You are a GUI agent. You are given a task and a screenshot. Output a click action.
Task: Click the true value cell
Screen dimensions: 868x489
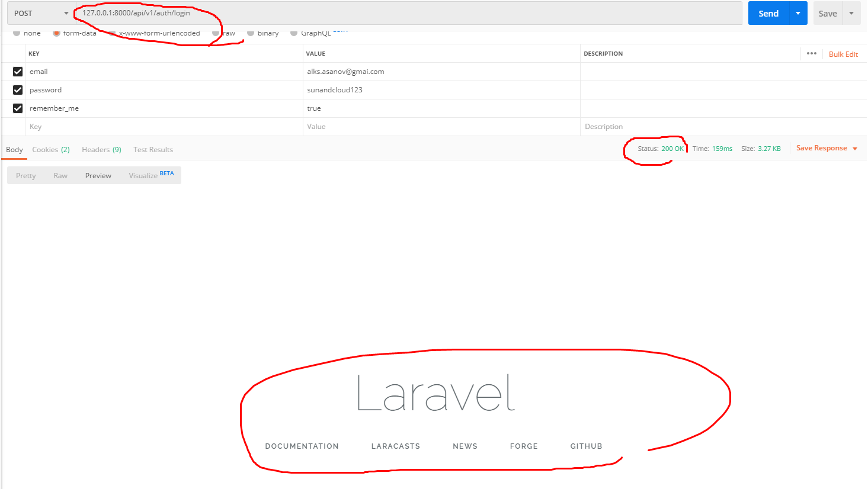click(441, 108)
